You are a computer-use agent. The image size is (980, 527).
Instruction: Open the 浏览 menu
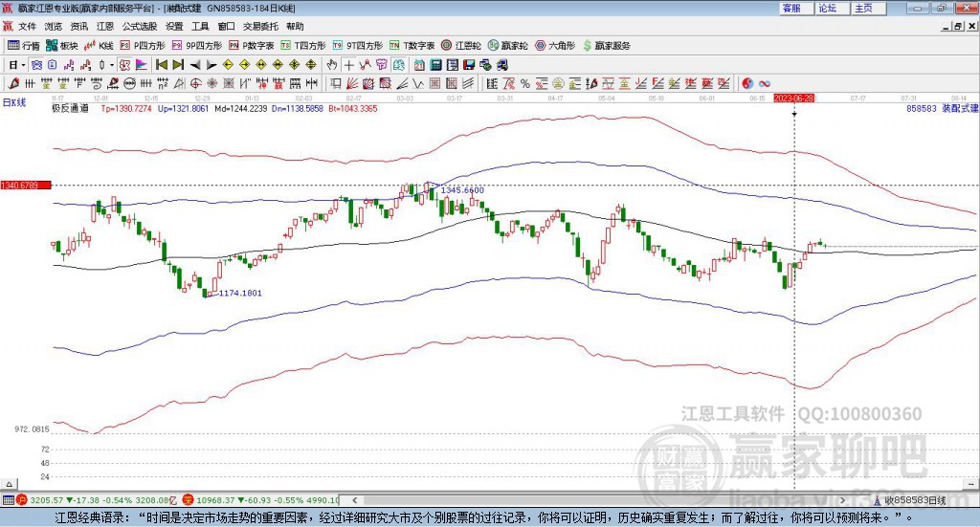pos(54,26)
